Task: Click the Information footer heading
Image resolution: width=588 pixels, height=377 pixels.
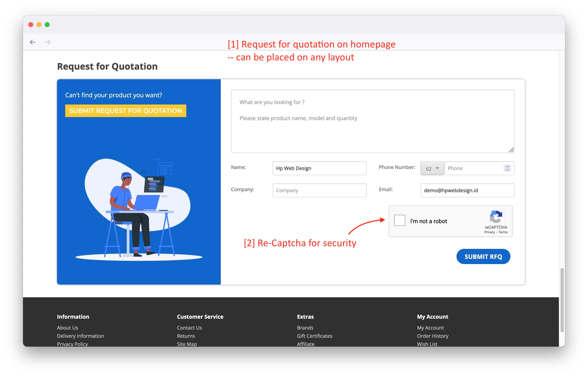Action: pos(73,317)
